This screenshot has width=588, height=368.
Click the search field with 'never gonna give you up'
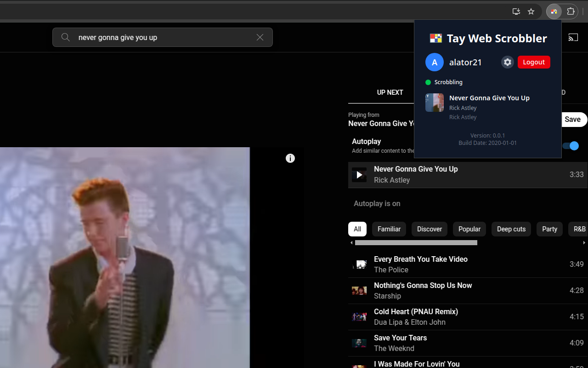(x=163, y=37)
